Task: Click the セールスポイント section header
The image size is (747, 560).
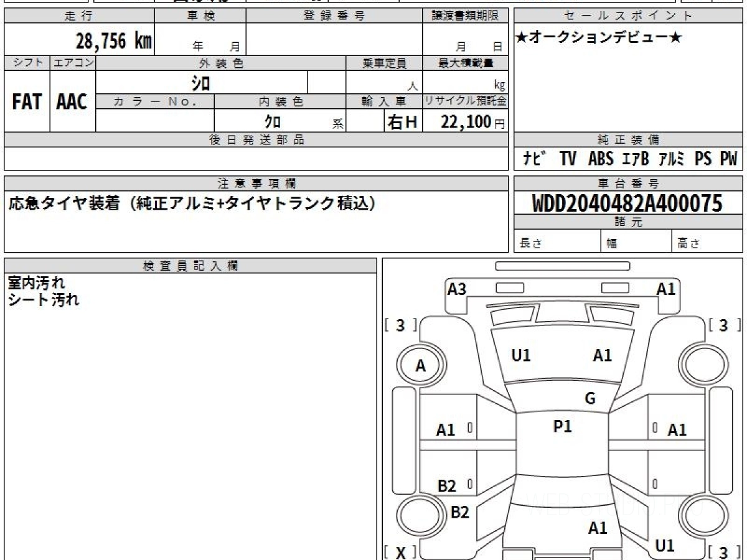Action: click(628, 16)
